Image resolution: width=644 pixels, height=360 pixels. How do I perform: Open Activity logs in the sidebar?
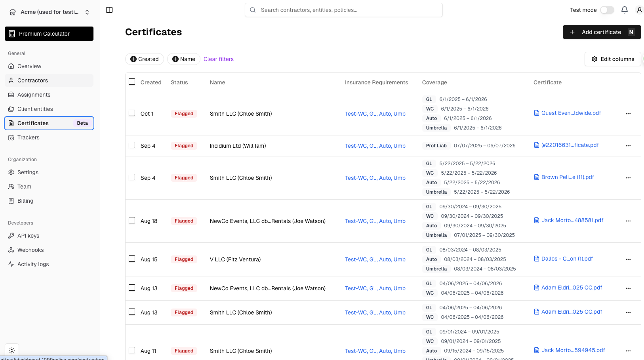pyautogui.click(x=33, y=264)
